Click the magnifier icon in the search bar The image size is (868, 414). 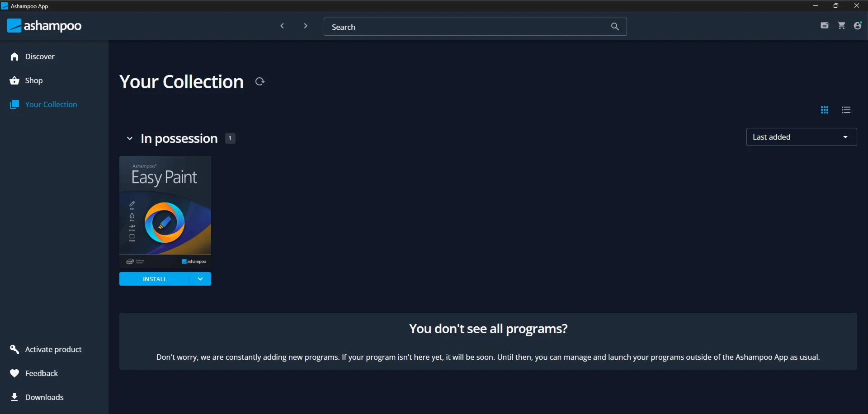coord(615,27)
